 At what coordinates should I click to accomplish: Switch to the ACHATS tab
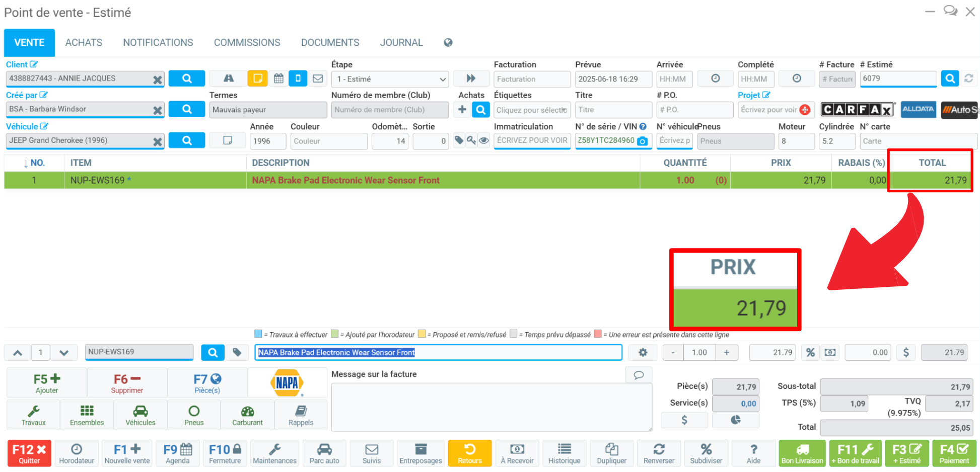(x=84, y=43)
